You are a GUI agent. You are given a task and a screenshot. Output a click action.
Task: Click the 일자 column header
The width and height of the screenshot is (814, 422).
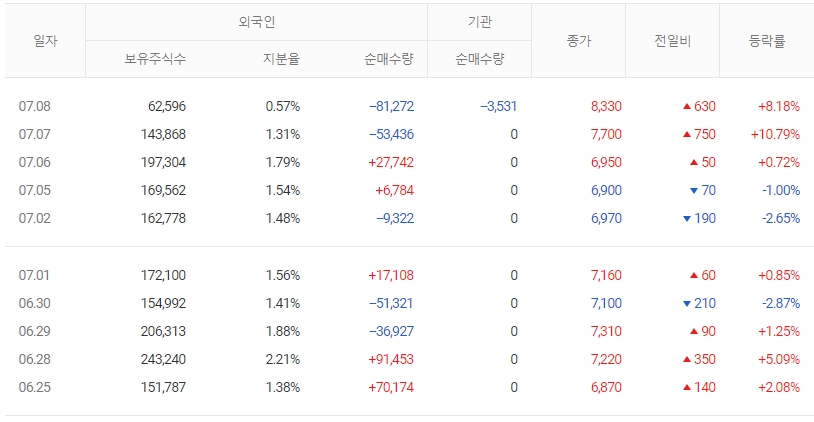[x=45, y=40]
